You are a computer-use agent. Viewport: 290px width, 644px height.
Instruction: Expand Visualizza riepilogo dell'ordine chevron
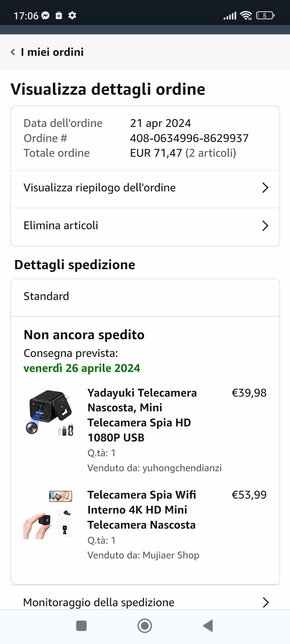[265, 188]
